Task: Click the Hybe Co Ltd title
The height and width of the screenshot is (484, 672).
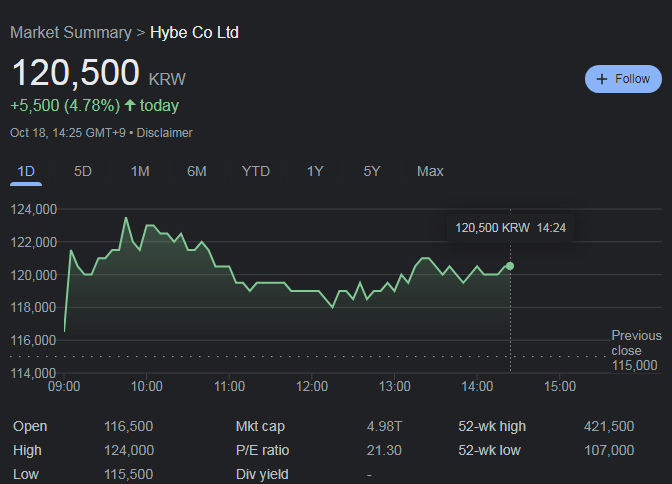Action: 194,33
